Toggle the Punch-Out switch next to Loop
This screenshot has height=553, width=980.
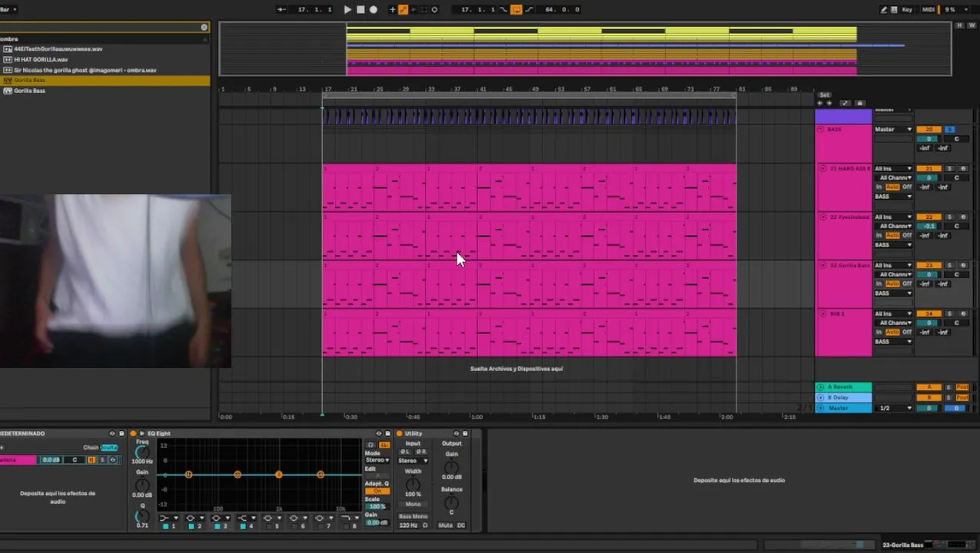click(x=529, y=9)
